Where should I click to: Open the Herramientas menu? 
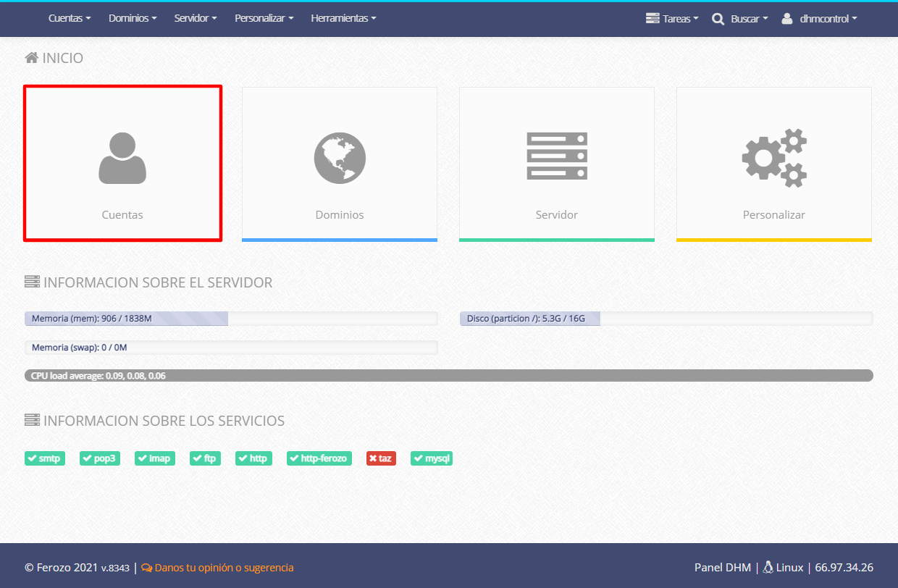pyautogui.click(x=343, y=19)
